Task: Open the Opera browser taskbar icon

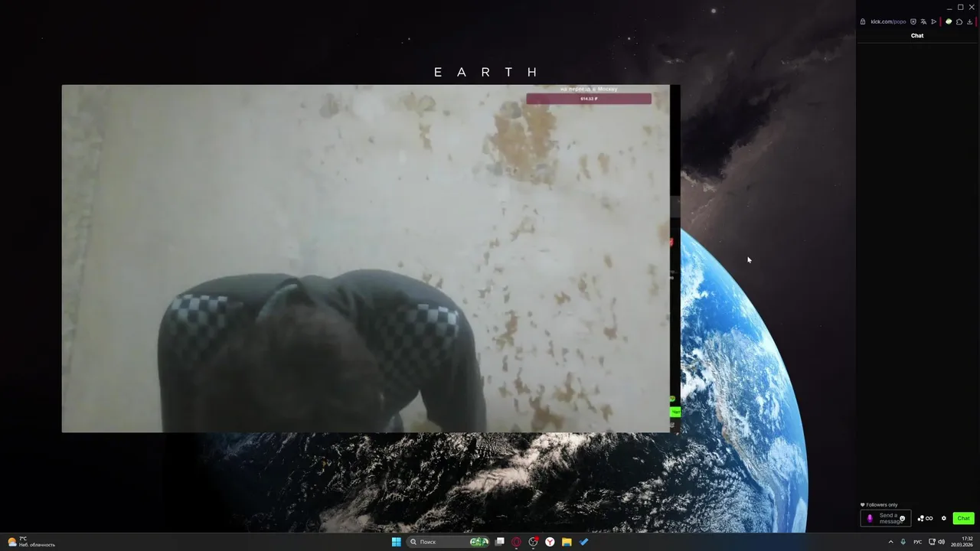Action: coord(517,542)
